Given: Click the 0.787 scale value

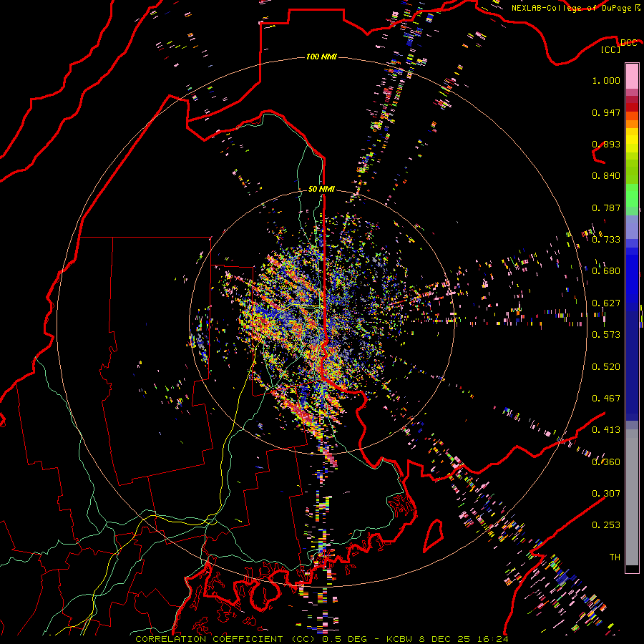Looking at the screenshot, I should [x=606, y=208].
